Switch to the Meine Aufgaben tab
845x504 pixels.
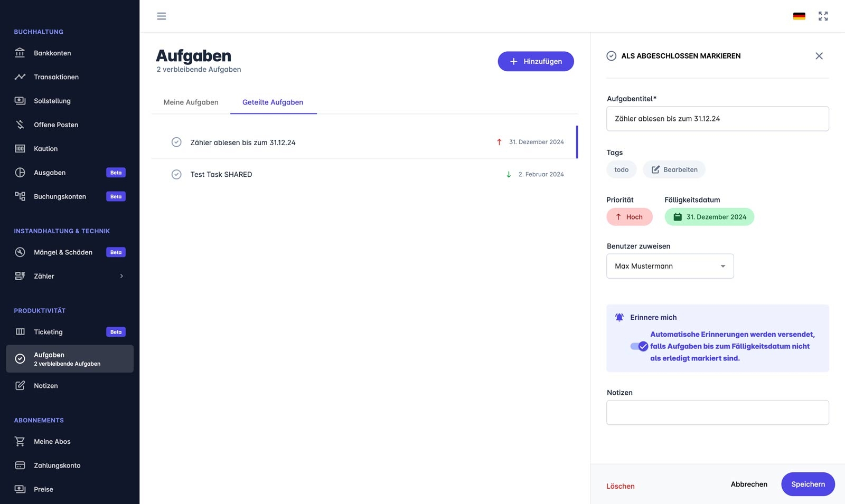tap(191, 102)
